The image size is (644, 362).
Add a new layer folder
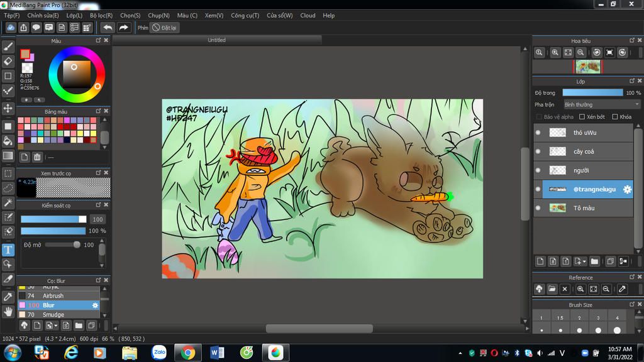(594, 261)
